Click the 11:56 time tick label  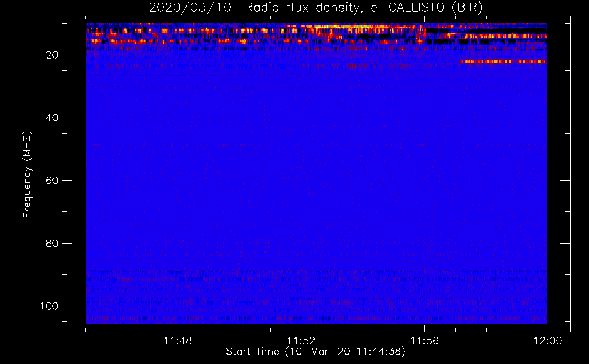(424, 341)
